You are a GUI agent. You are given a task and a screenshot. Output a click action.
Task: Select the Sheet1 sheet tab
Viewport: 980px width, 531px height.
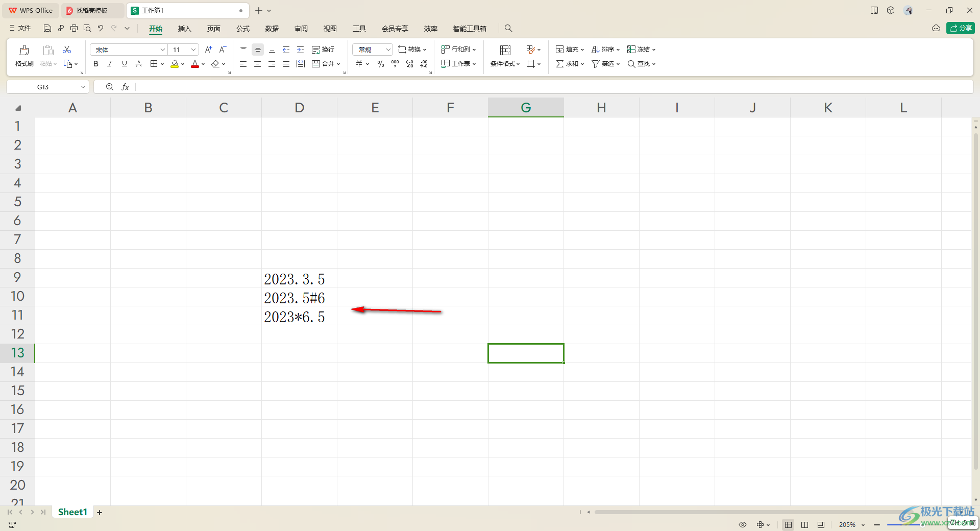click(x=72, y=512)
